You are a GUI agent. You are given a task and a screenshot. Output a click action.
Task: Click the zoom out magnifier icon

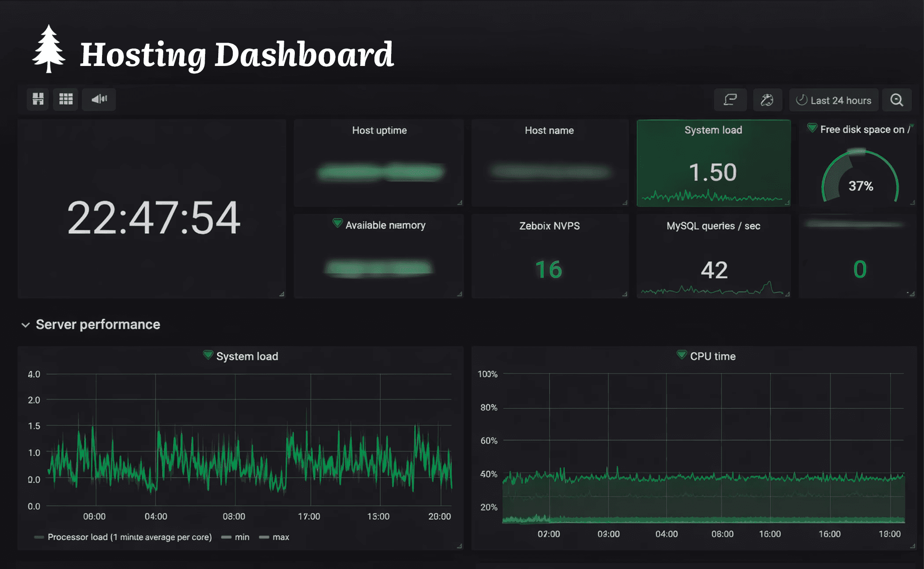[897, 100]
